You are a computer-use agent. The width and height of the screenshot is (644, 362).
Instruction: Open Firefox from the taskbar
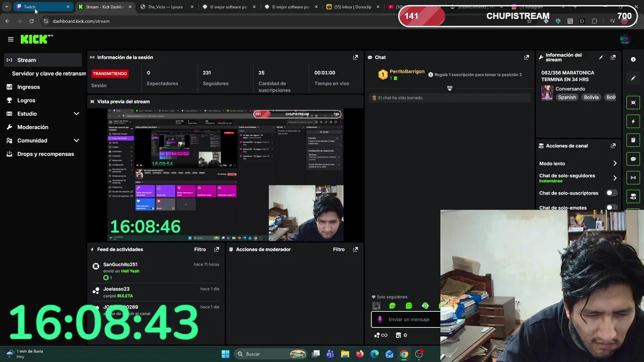(360, 354)
